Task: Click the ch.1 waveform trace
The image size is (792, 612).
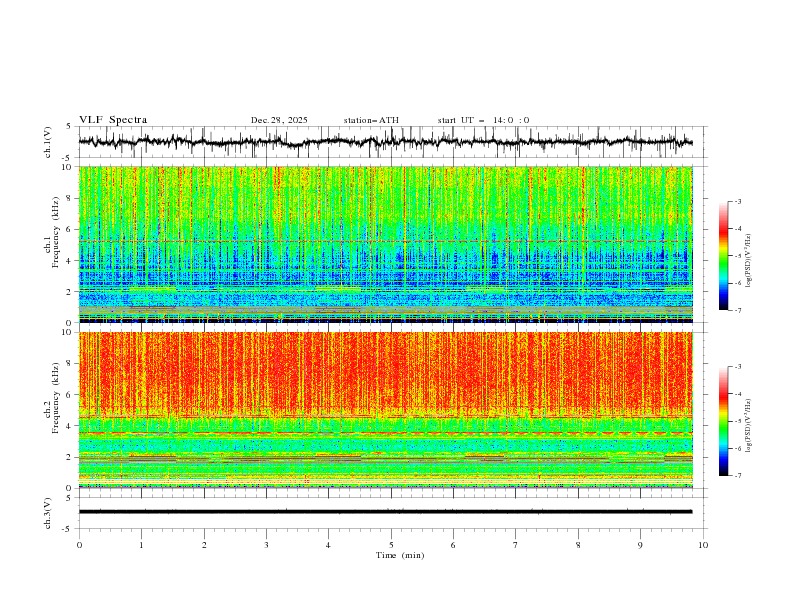Action: [x=385, y=142]
